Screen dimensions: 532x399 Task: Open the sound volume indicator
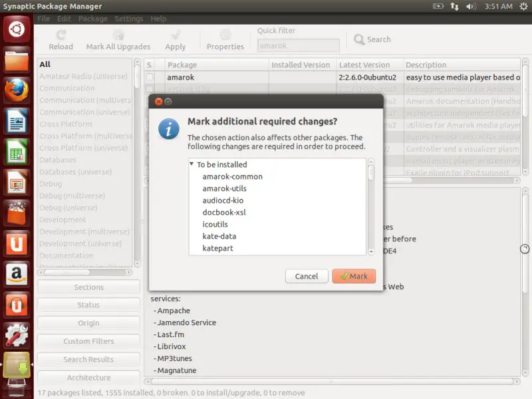(x=471, y=6)
